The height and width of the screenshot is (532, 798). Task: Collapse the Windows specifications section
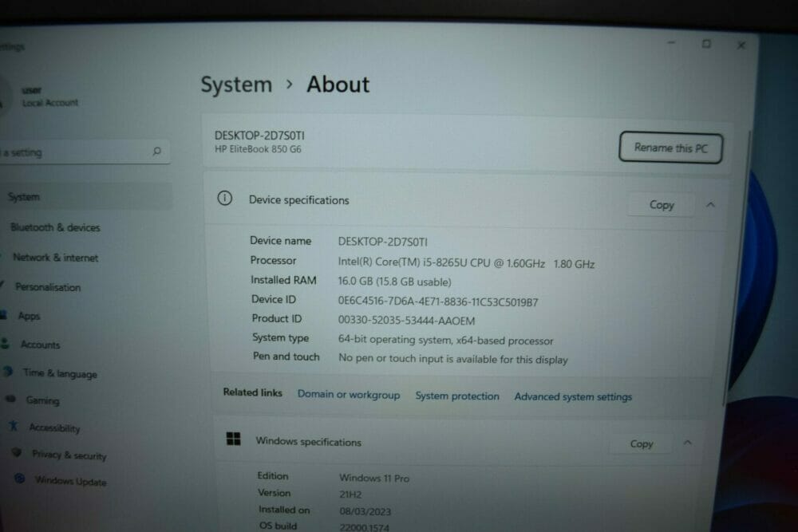click(688, 443)
